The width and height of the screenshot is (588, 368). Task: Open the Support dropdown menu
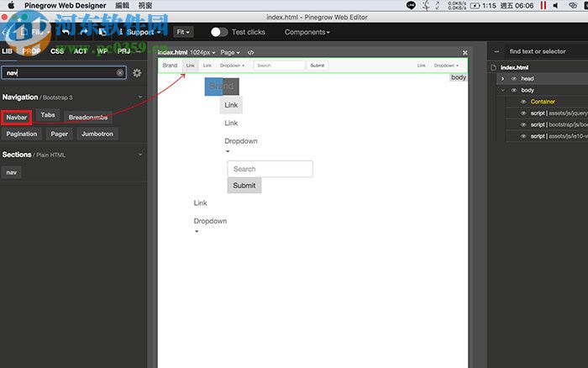(x=140, y=32)
